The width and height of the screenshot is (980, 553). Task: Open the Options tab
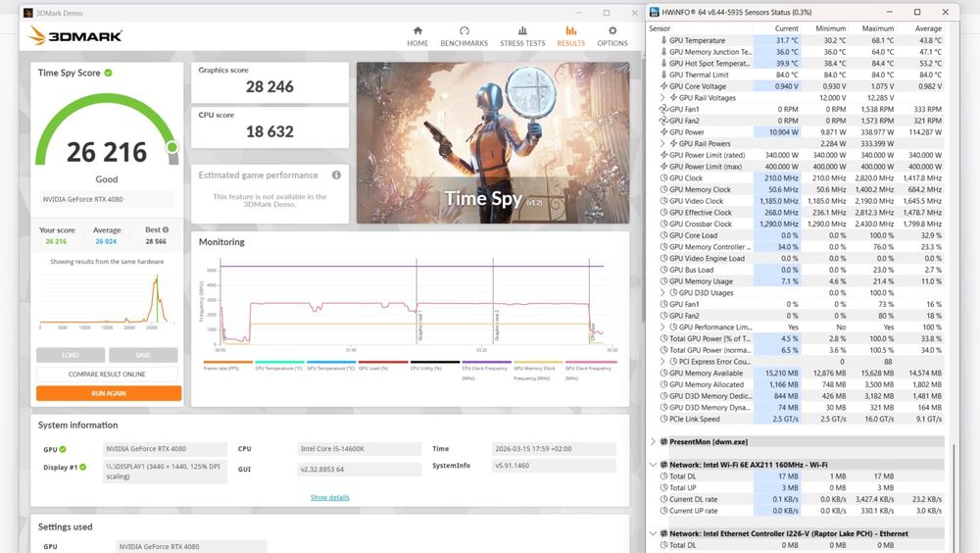[x=612, y=36]
